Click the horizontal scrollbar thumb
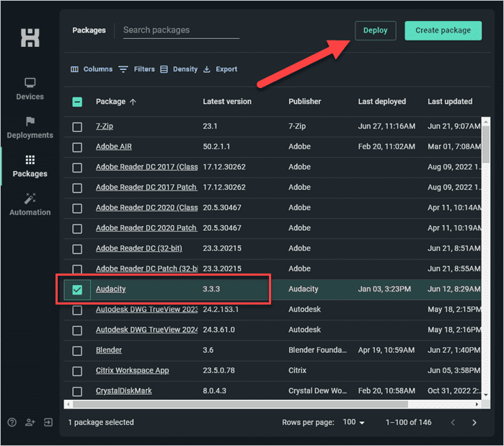The height and width of the screenshot is (446, 504). [240, 404]
